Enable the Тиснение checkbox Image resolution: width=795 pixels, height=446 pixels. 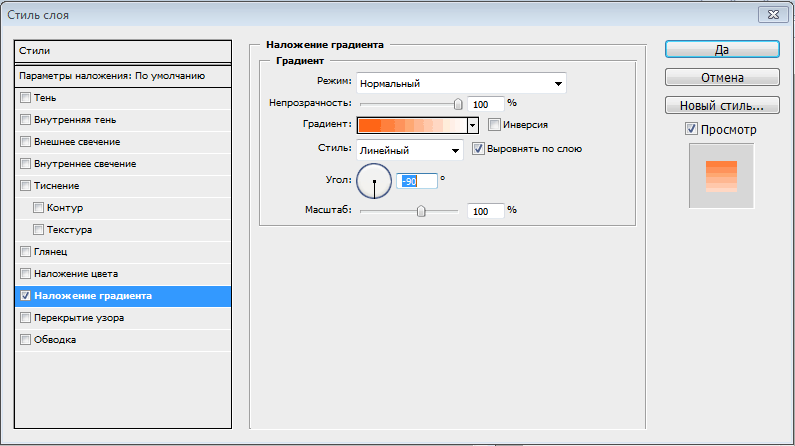click(25, 185)
